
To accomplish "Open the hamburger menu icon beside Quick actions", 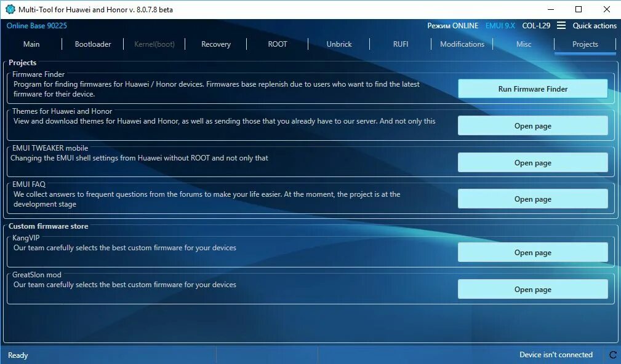I will [x=561, y=26].
